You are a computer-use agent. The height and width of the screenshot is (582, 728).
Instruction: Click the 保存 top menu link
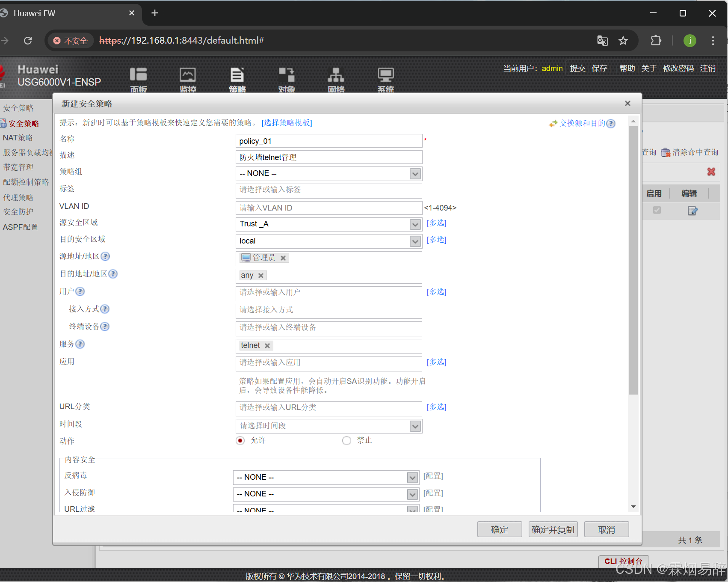click(599, 68)
